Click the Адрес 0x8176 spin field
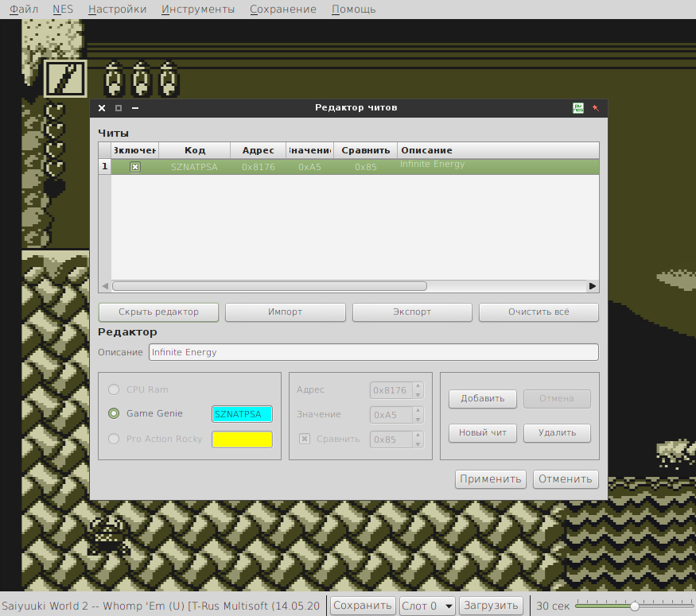 391,390
